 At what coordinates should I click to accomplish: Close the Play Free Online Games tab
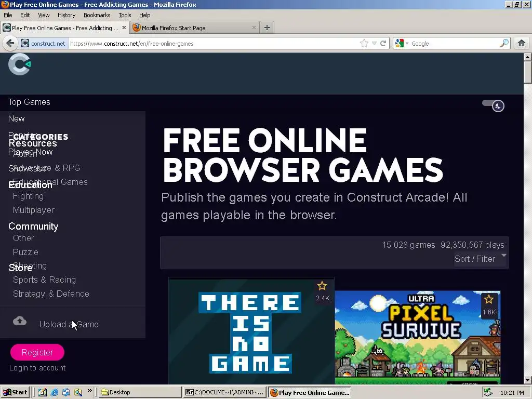pyautogui.click(x=124, y=28)
